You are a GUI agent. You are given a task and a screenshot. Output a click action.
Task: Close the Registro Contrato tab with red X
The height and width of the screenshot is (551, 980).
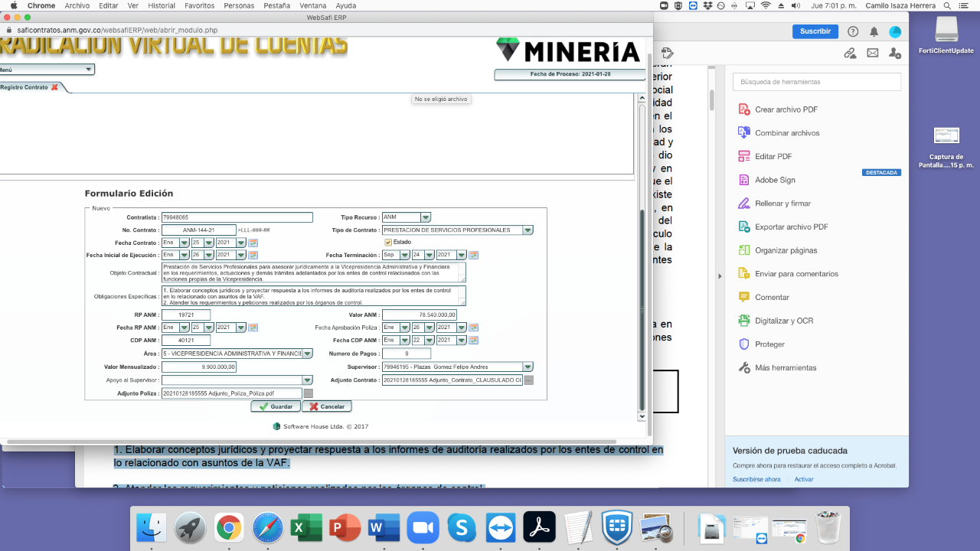point(54,87)
